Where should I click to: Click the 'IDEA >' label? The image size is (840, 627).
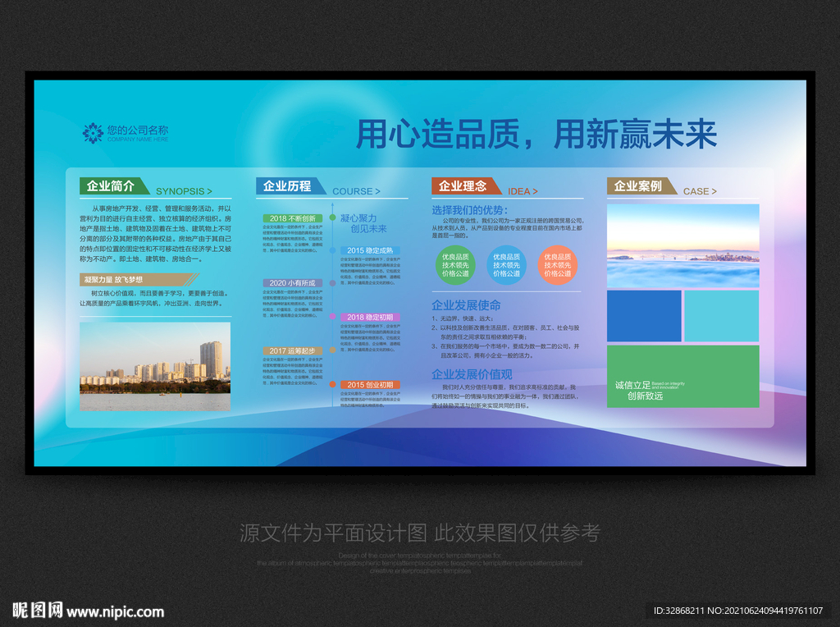[523, 191]
